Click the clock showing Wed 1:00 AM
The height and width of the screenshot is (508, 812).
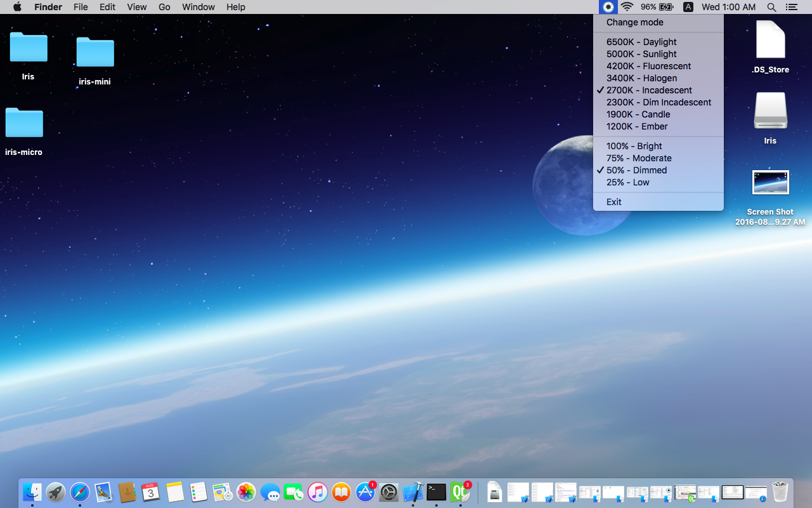729,7
